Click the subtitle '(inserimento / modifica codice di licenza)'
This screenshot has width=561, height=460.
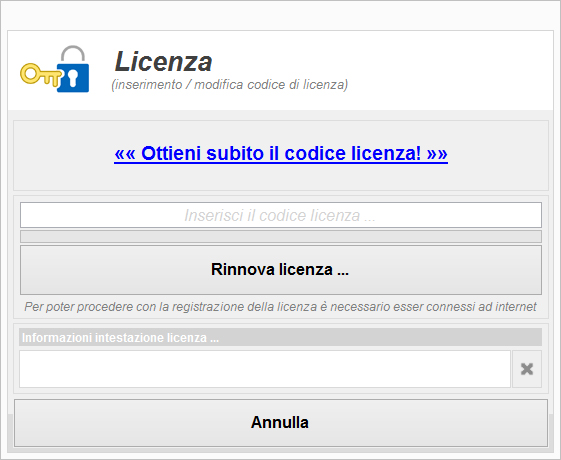[230, 85]
